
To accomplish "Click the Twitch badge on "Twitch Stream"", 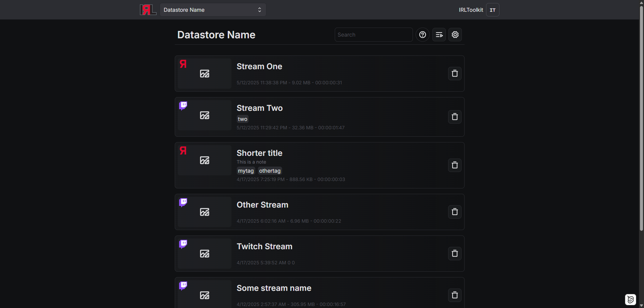I will click(183, 244).
